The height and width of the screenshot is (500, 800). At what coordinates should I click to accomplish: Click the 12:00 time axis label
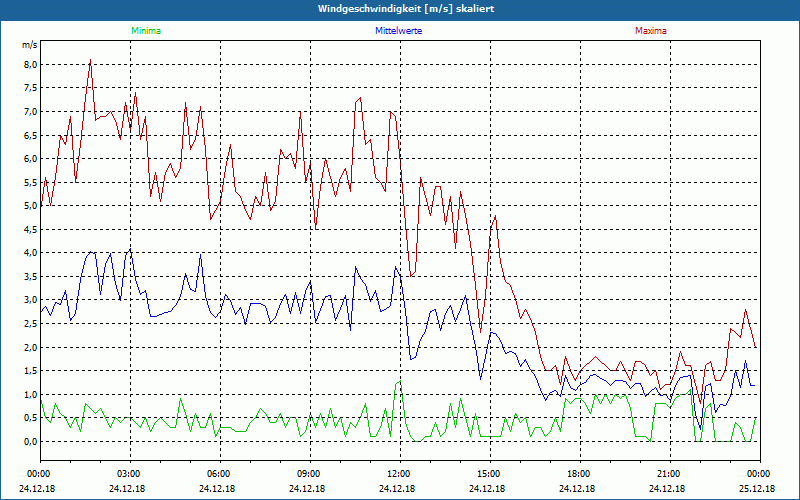tap(400, 474)
